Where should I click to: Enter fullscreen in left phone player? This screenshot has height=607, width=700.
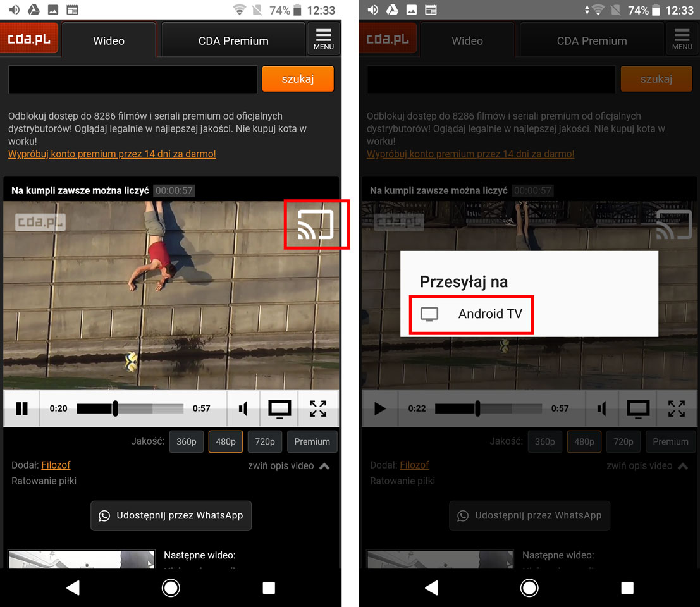(x=318, y=408)
